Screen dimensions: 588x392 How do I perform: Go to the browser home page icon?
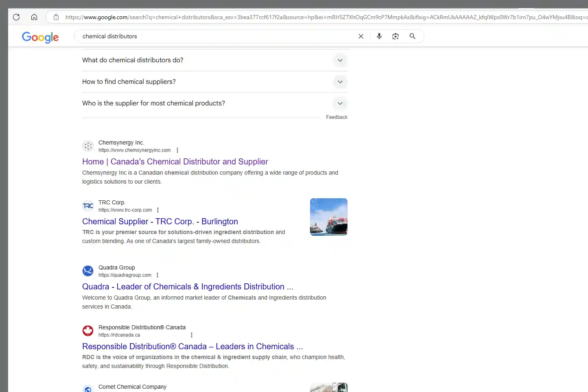[34, 17]
